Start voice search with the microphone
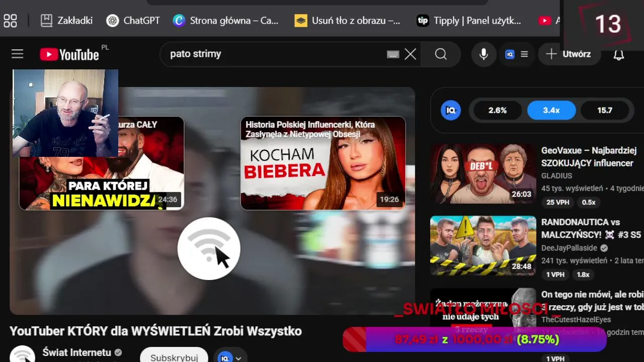 click(x=484, y=54)
